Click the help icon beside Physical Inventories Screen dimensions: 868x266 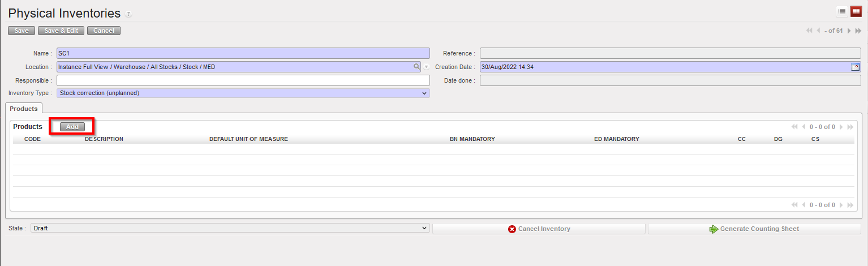coord(128,14)
